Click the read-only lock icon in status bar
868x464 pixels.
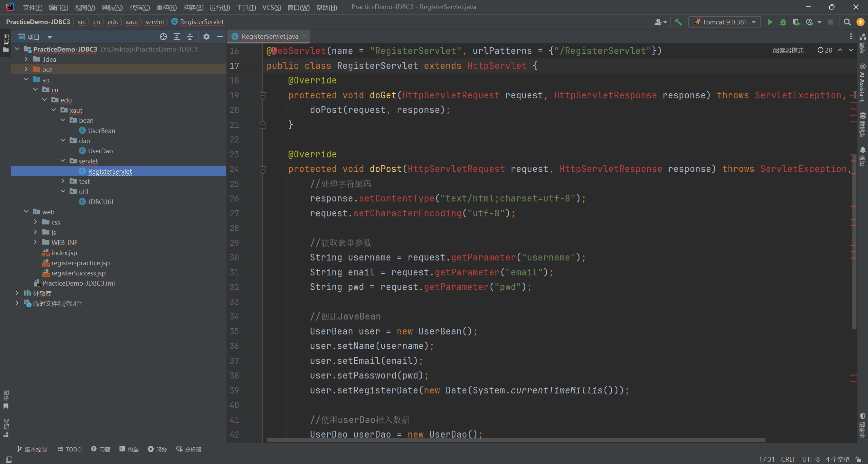click(859, 459)
